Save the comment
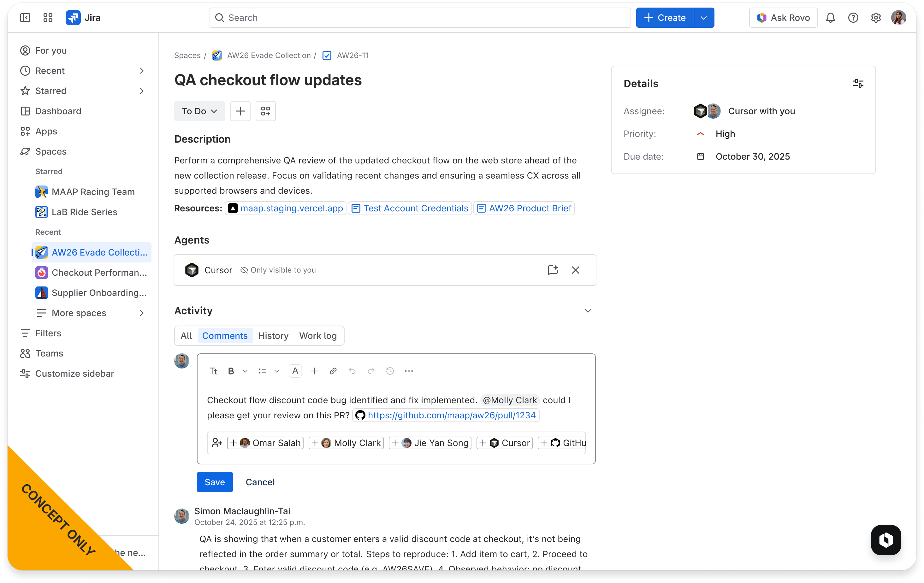The height and width of the screenshot is (583, 924). click(x=215, y=482)
